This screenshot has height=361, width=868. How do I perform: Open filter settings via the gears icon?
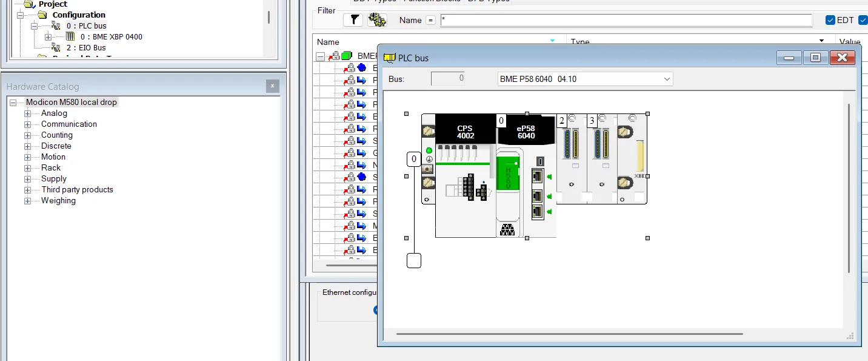click(x=377, y=20)
